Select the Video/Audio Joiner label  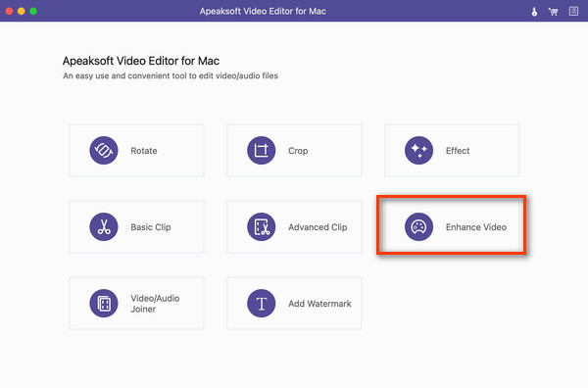tap(155, 304)
